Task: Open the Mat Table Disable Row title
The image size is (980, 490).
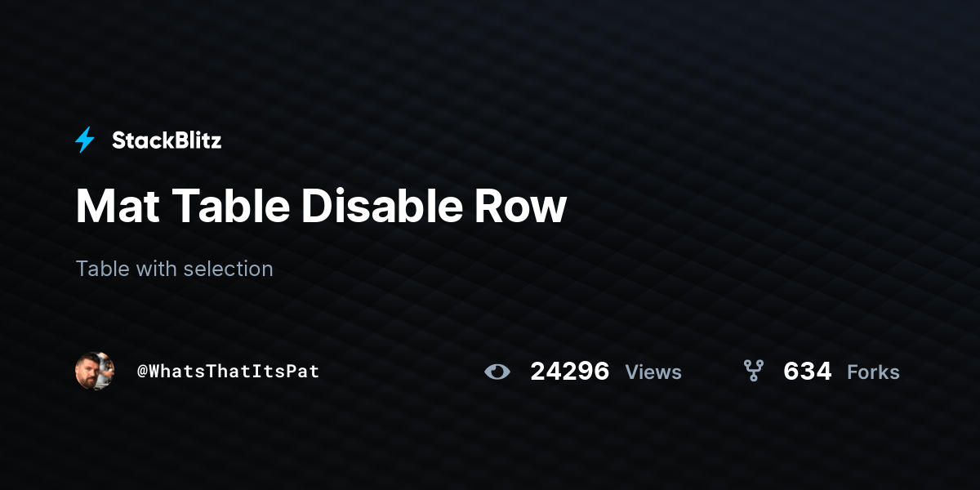Action: (321, 206)
